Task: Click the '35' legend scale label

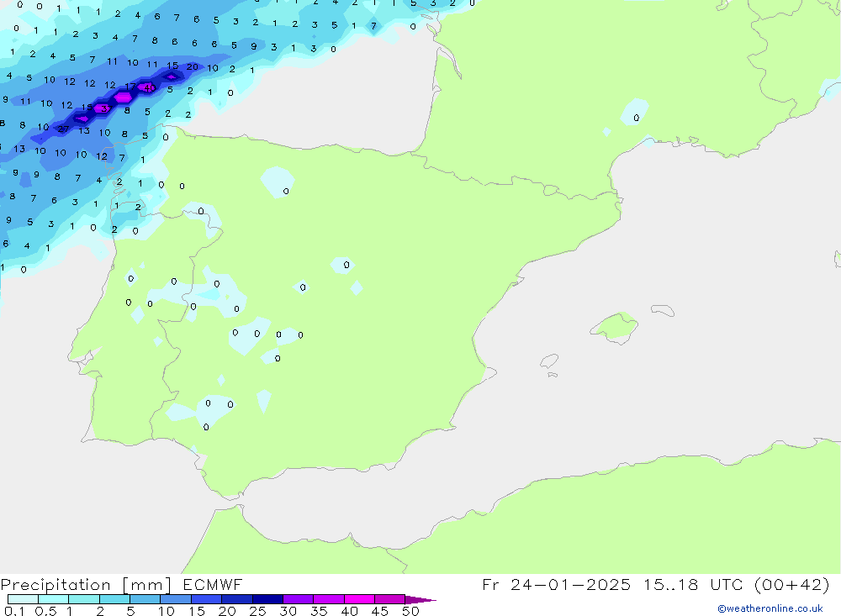Action: [x=319, y=611]
